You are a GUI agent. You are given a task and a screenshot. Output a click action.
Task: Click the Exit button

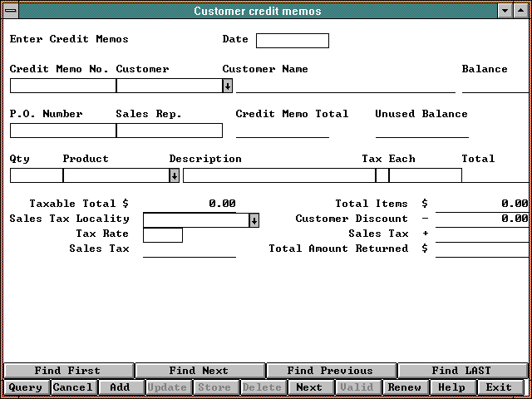point(500,387)
